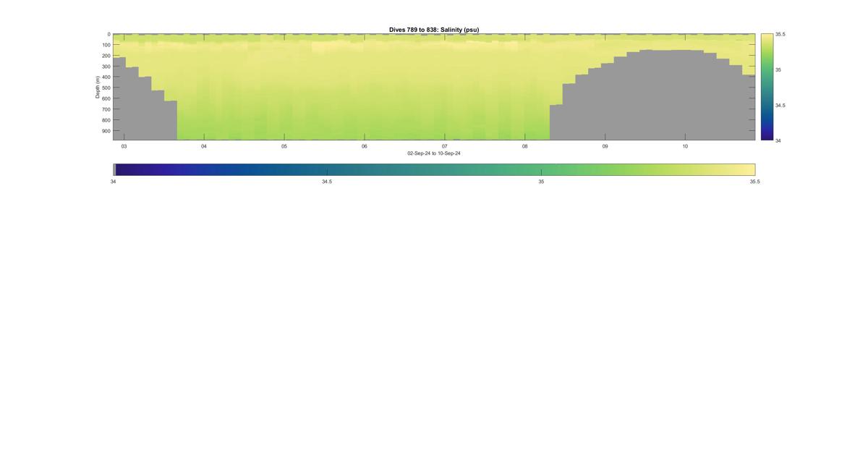Screen dimensions: 868x450
Task: Select the depth tick label "800"
Action: point(106,120)
